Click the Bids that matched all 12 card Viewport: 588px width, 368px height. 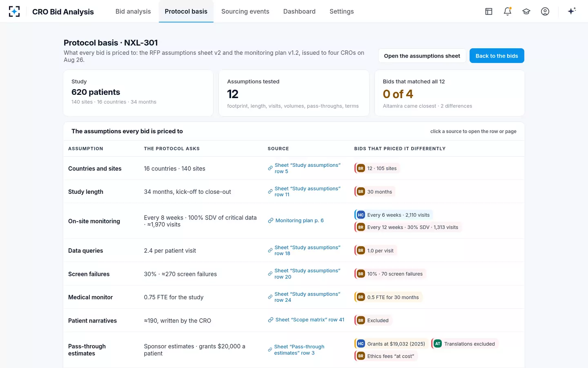[x=450, y=93]
